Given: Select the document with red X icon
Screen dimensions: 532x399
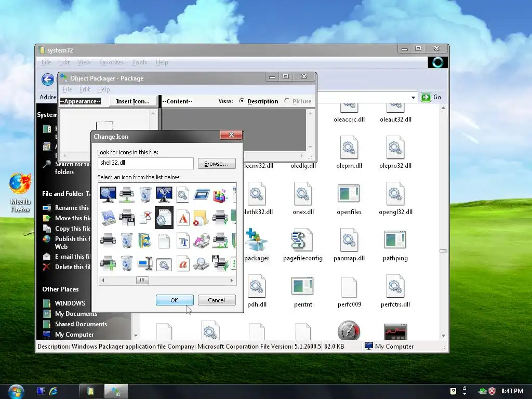Looking at the screenshot, I should (x=145, y=218).
